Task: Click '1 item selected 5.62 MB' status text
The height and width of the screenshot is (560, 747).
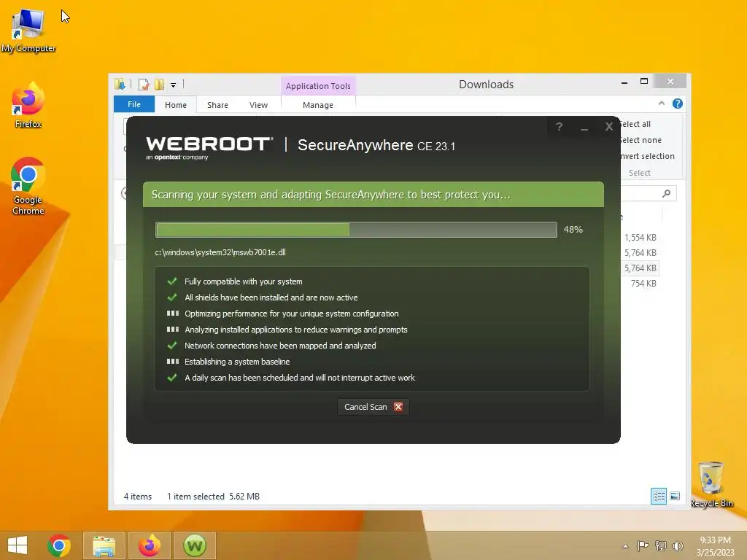Action: [214, 496]
